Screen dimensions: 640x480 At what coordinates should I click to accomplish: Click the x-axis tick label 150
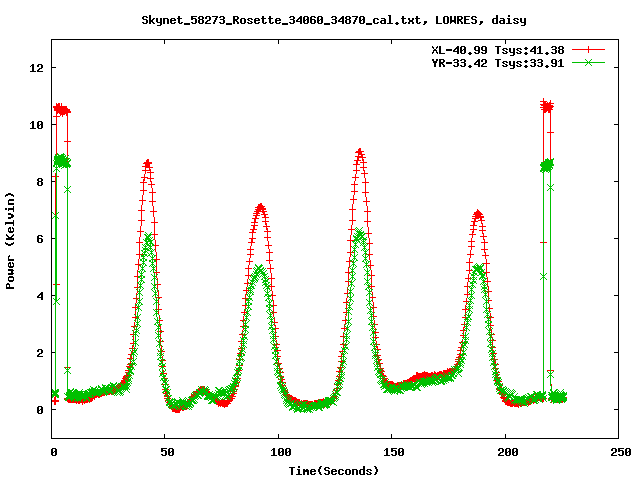(x=394, y=452)
